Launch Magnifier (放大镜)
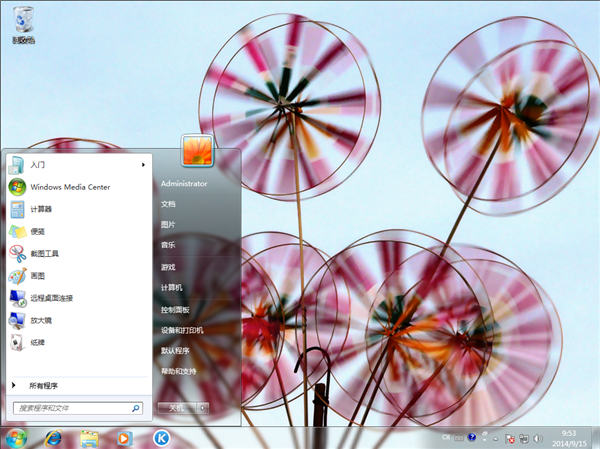Screen dimensions: 600x449 click(x=40, y=320)
